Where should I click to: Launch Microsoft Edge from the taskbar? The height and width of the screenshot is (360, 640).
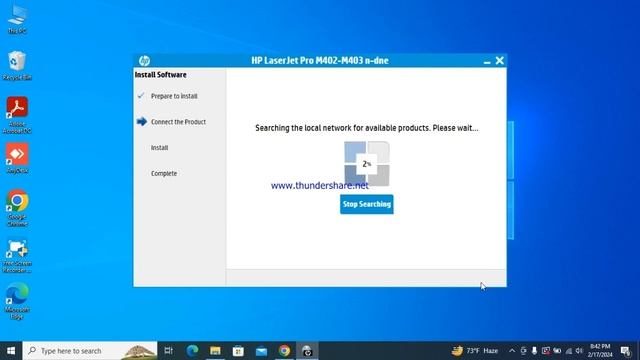click(x=192, y=351)
